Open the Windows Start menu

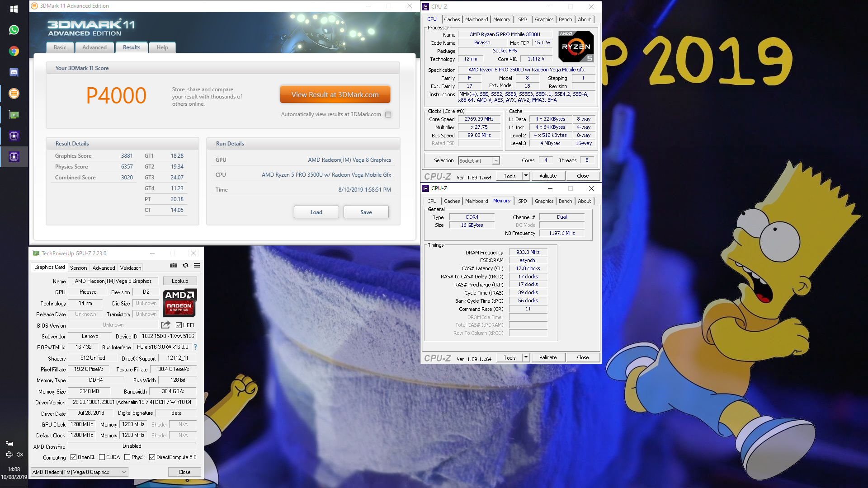coord(14,9)
